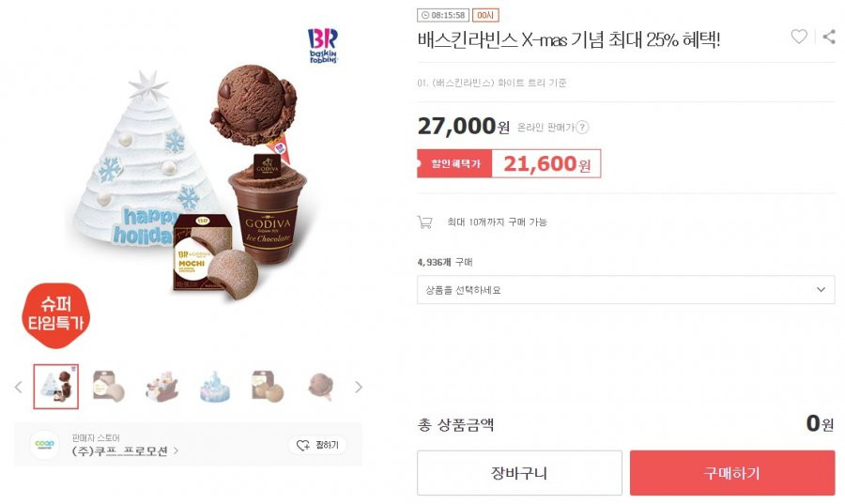Viewport: 845px width, 504px height.
Task: Click the share icon near title
Action: (x=829, y=37)
